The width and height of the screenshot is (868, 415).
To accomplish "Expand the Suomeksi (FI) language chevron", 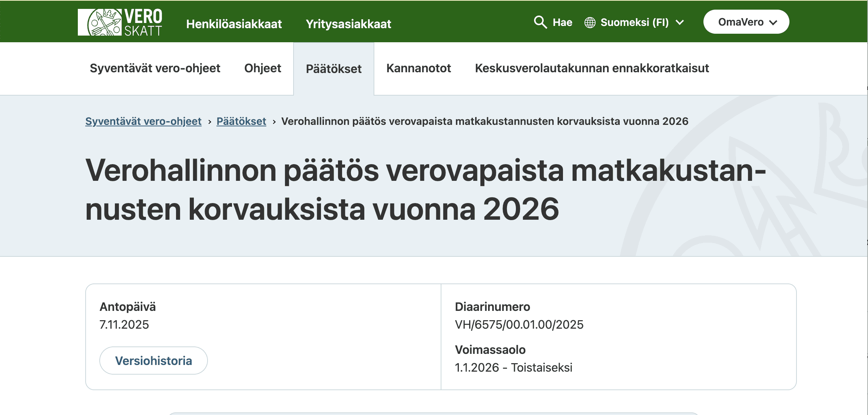I will pos(680,23).
